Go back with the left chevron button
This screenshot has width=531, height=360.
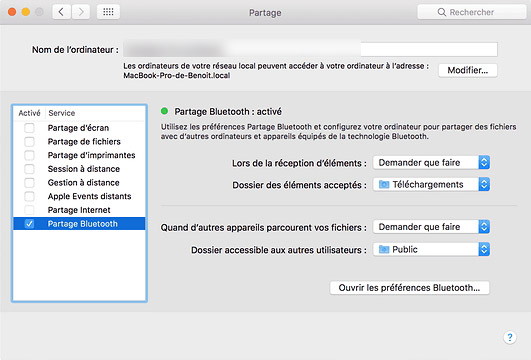(x=61, y=12)
